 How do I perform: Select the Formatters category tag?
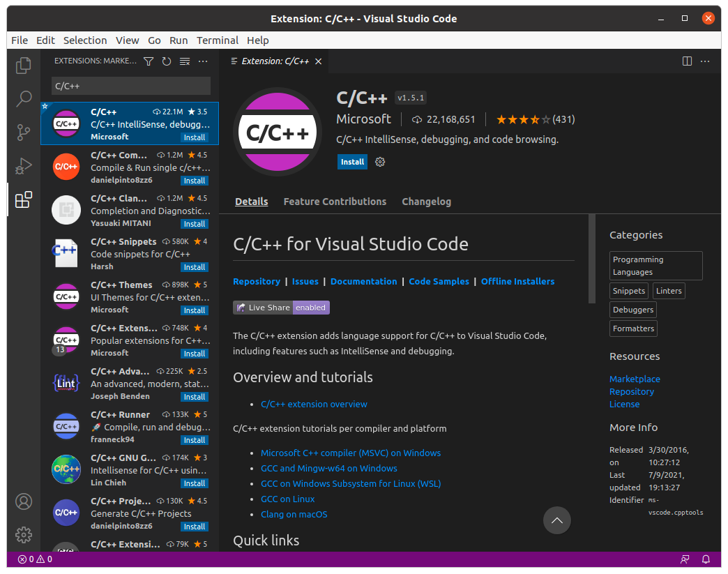633,328
